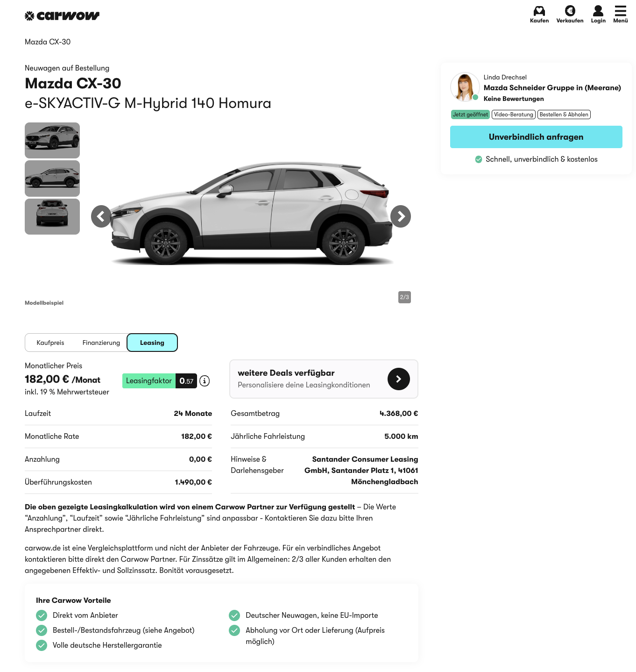Image resolution: width=636 pixels, height=672 pixels.
Task: Switch to the Kaufpreis tab
Action: click(50, 343)
